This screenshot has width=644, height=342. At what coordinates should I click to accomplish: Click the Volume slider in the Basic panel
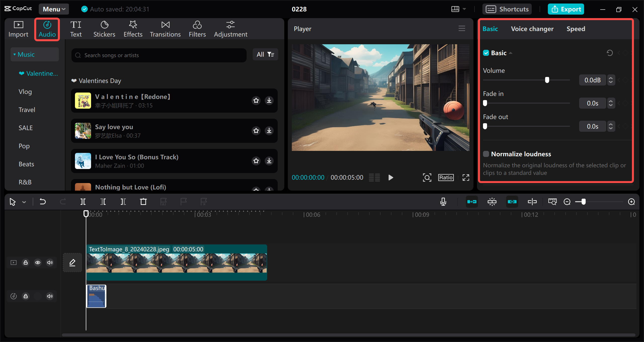(547, 80)
